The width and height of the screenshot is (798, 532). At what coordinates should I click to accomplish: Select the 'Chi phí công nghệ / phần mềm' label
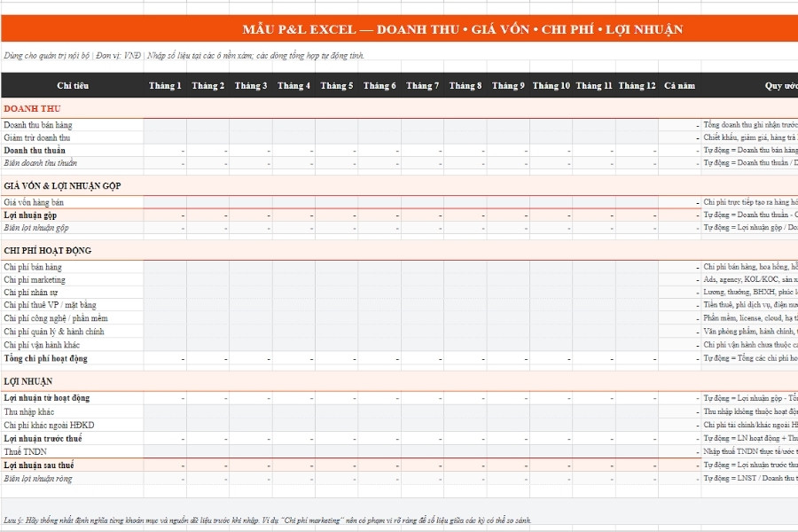click(56, 318)
